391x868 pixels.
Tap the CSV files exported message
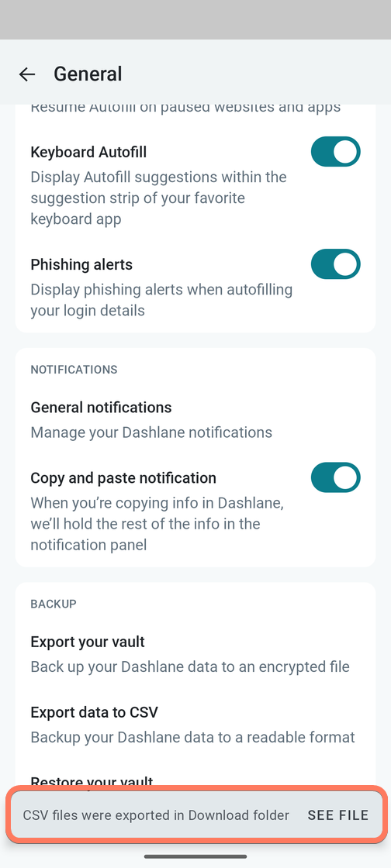(156, 815)
